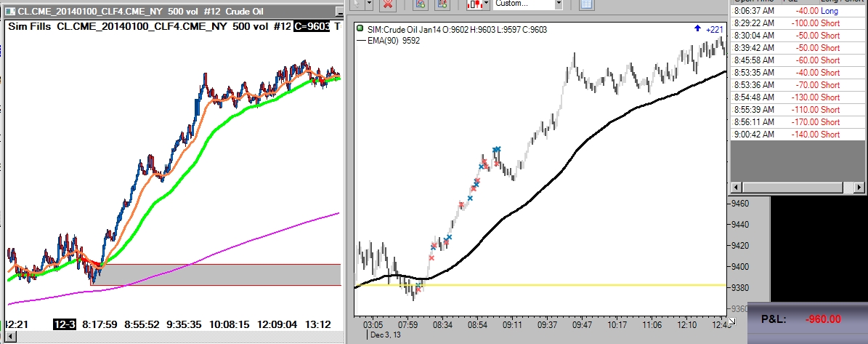This screenshot has height=344, width=868.
Task: Select the 8:53:36 AM trade row
Action: point(797,85)
